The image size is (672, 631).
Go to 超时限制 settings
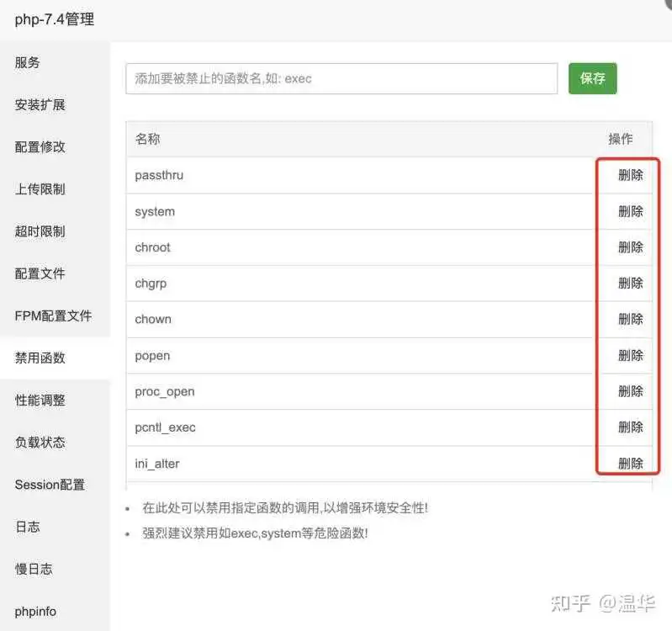pyautogui.click(x=40, y=231)
